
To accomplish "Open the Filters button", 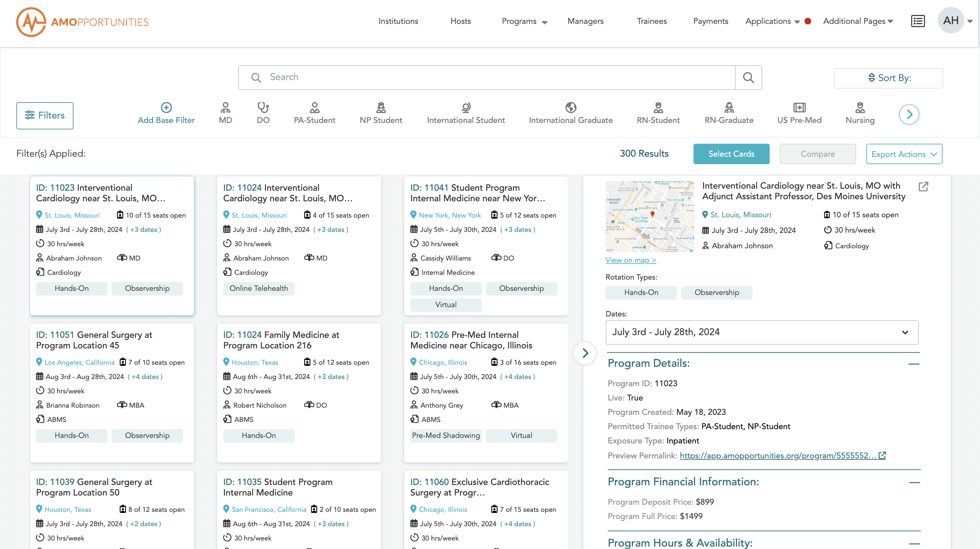I will [x=45, y=115].
